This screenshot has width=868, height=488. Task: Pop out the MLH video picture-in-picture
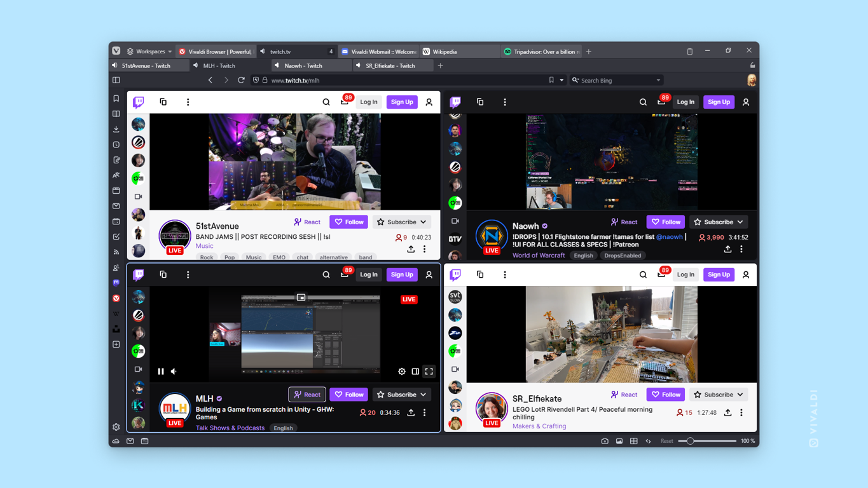(x=301, y=297)
